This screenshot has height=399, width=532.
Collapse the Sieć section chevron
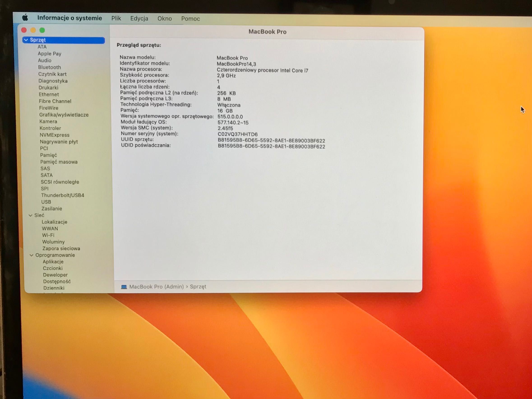30,215
